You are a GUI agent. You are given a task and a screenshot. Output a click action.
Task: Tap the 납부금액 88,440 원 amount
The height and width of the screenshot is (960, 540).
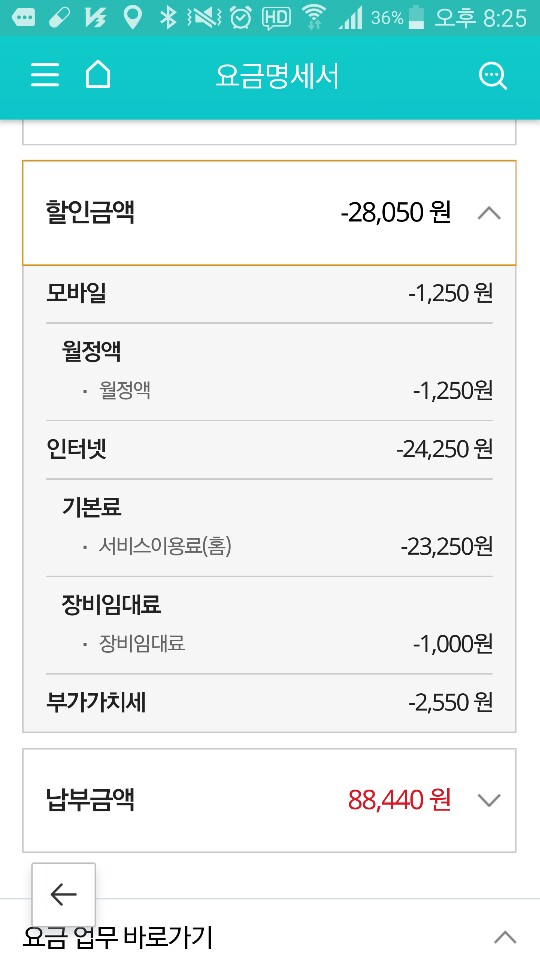click(x=399, y=800)
